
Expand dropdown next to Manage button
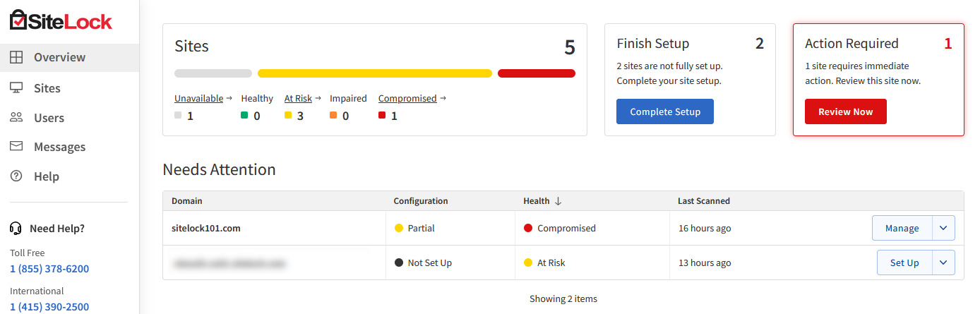944,228
